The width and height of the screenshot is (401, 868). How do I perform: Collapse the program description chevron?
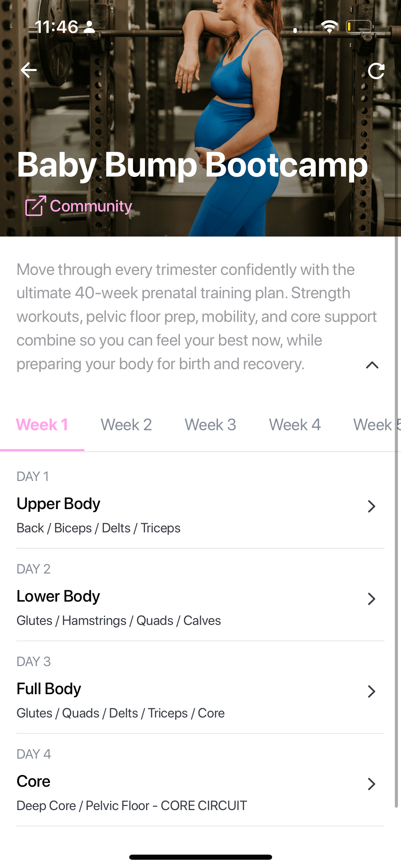pos(372,365)
